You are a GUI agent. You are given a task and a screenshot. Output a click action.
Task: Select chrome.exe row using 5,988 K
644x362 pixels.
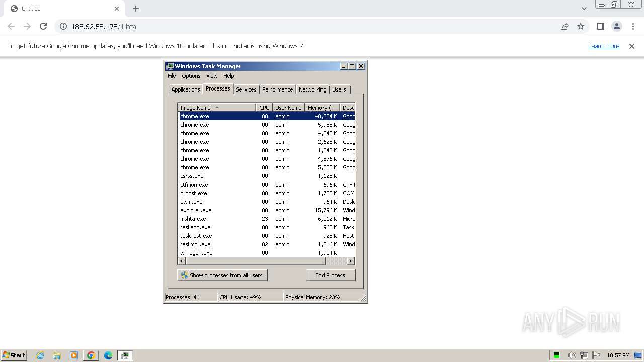[x=267, y=125]
